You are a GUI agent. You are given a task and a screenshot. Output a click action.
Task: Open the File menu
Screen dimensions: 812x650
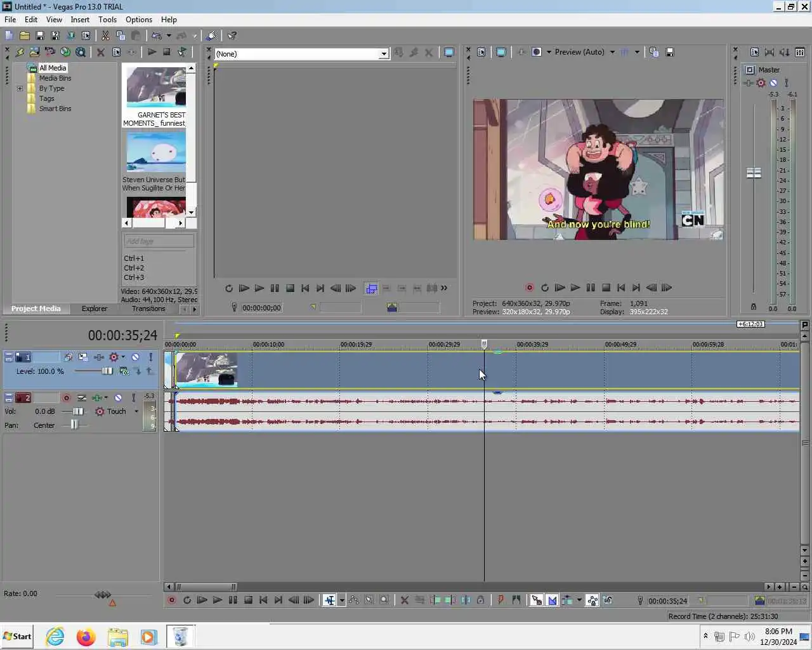point(10,20)
